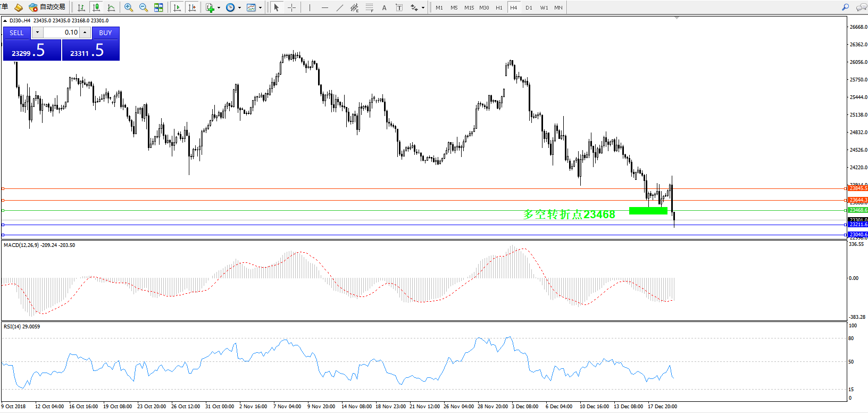
Task: Tile chart windows with grid icon
Action: [x=158, y=7]
